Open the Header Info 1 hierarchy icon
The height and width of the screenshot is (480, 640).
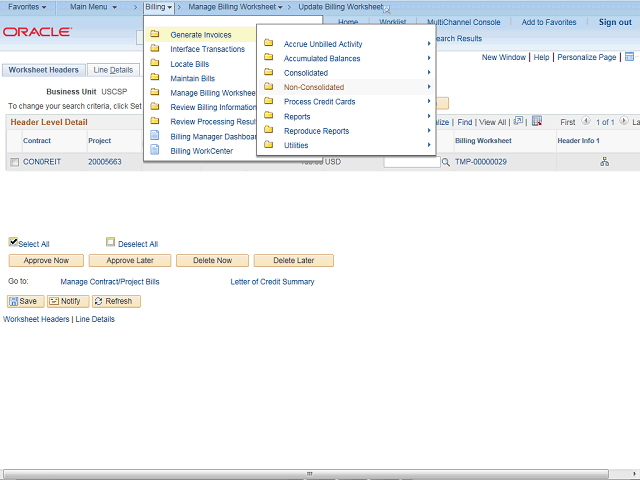click(604, 162)
